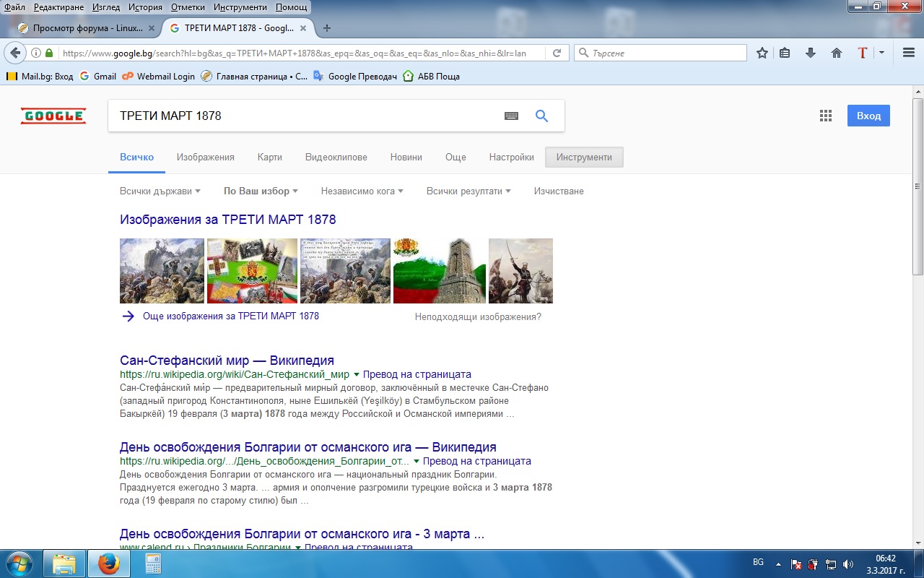The image size is (924, 578).
Task: Open the Google apps grid
Action: pyautogui.click(x=826, y=116)
